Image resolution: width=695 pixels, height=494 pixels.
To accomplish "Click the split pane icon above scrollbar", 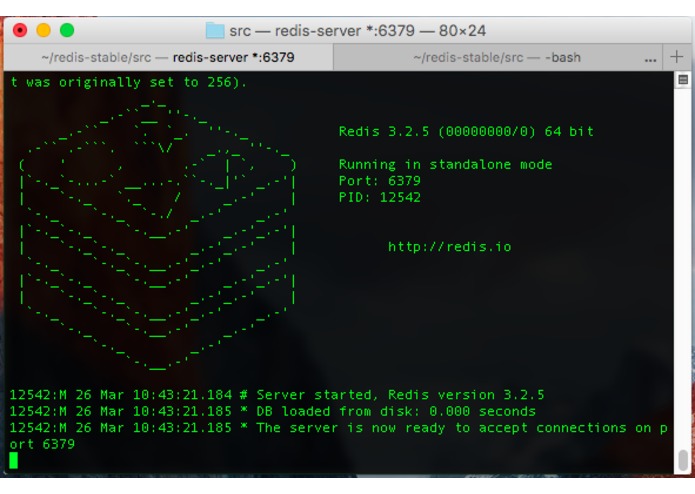I will (x=683, y=80).
